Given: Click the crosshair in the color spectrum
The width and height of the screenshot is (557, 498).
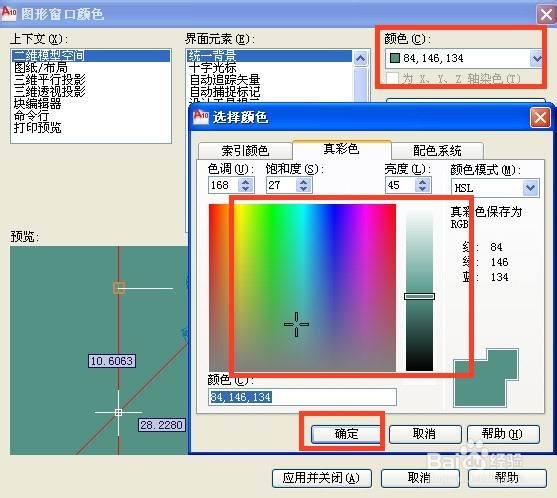Looking at the screenshot, I should [296, 324].
